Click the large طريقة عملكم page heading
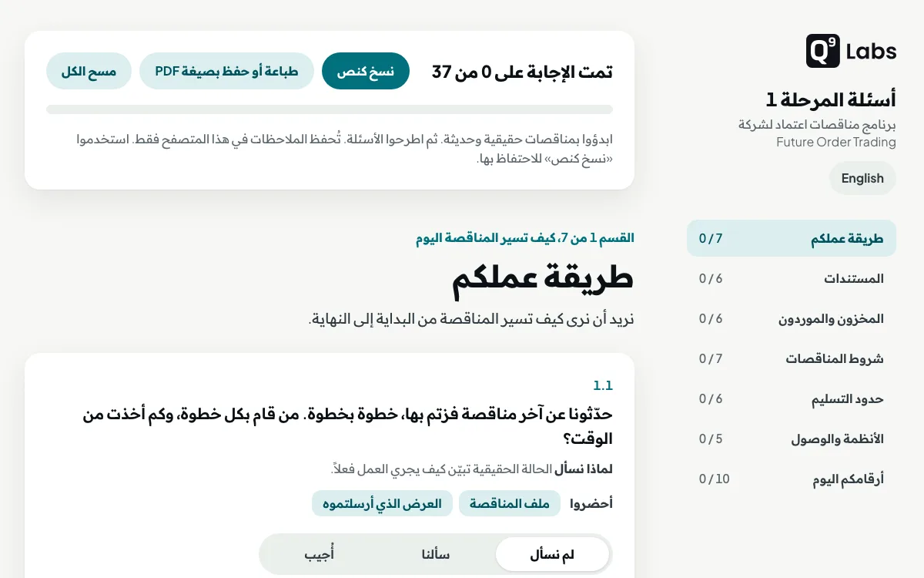924x578 pixels. click(x=542, y=278)
